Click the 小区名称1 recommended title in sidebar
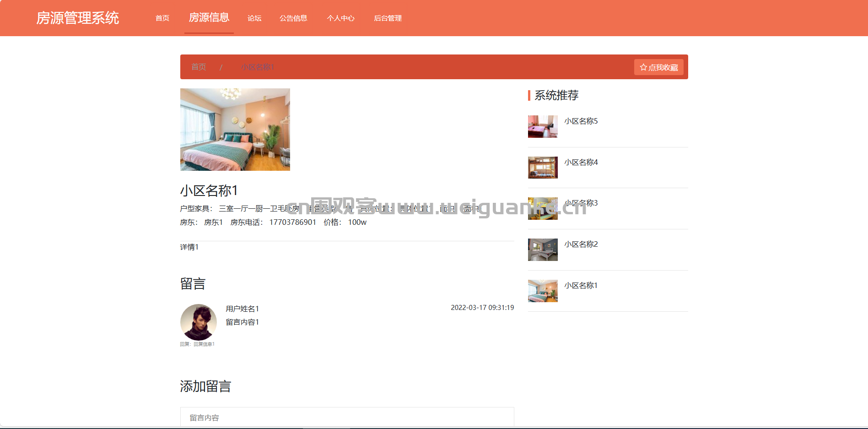 [x=581, y=285]
